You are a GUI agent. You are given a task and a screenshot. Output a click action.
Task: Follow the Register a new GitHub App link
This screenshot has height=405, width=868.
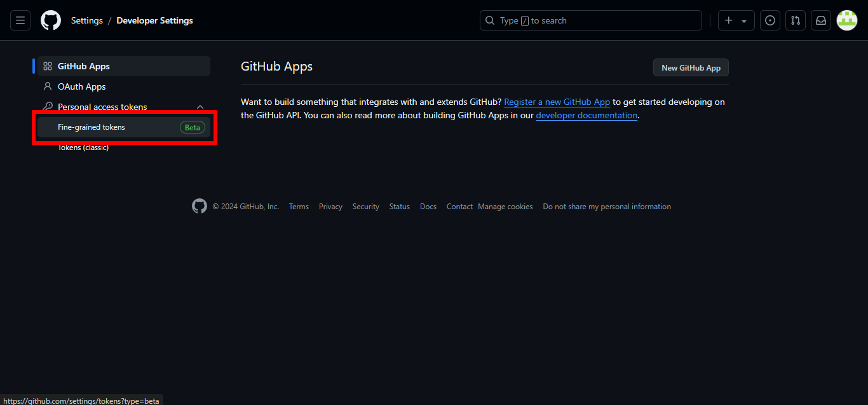pos(557,102)
